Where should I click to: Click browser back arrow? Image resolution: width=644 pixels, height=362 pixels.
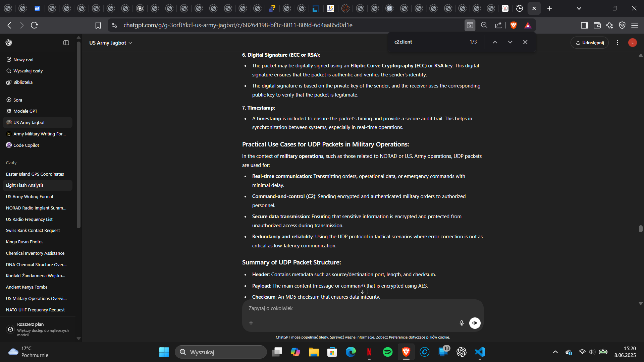point(9,25)
